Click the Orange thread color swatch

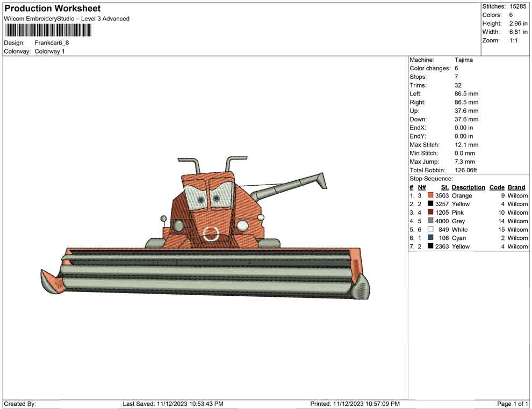click(430, 195)
